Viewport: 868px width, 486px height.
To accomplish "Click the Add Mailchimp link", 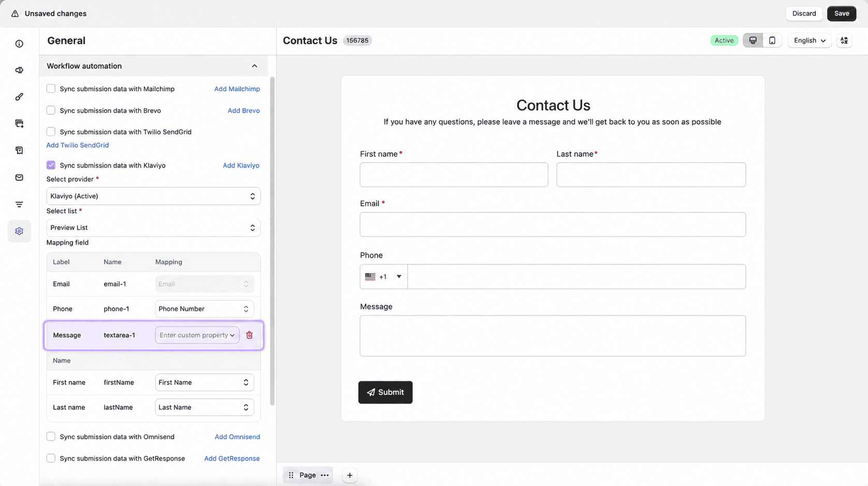I will (237, 89).
